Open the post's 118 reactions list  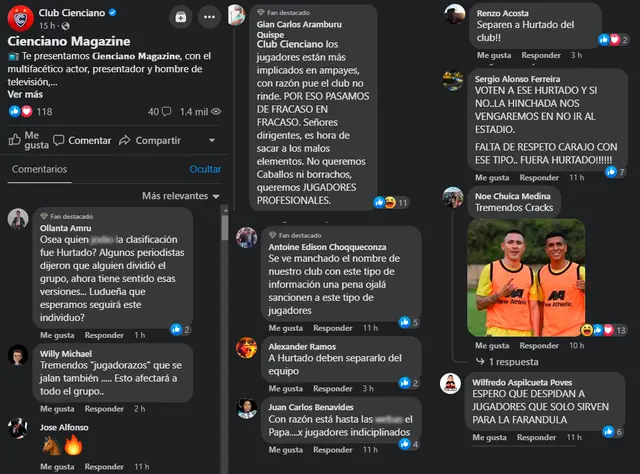tap(31, 111)
